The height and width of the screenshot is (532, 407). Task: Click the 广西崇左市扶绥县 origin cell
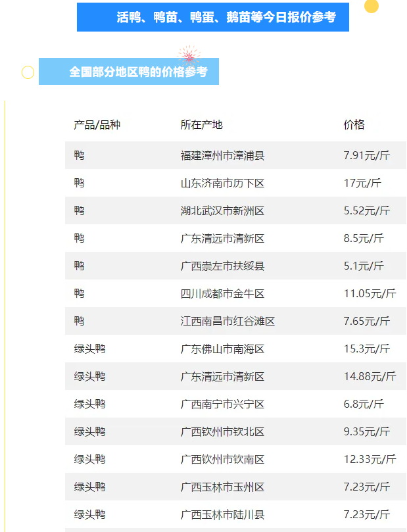click(222, 266)
